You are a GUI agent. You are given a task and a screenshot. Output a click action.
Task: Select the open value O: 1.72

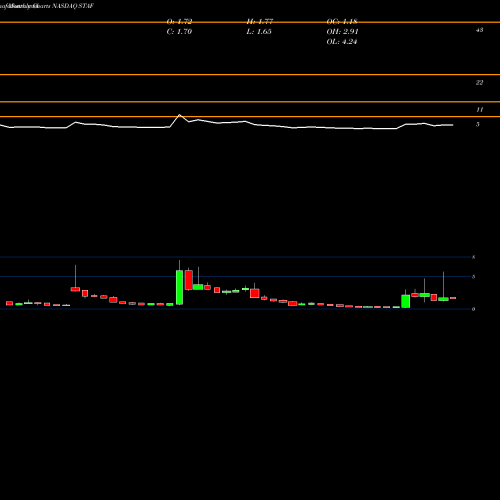tap(179, 22)
